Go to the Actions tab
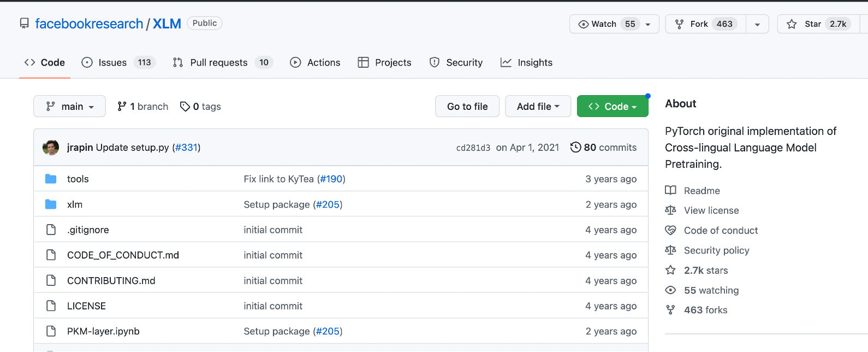Image resolution: width=868 pixels, height=352 pixels. pos(315,62)
